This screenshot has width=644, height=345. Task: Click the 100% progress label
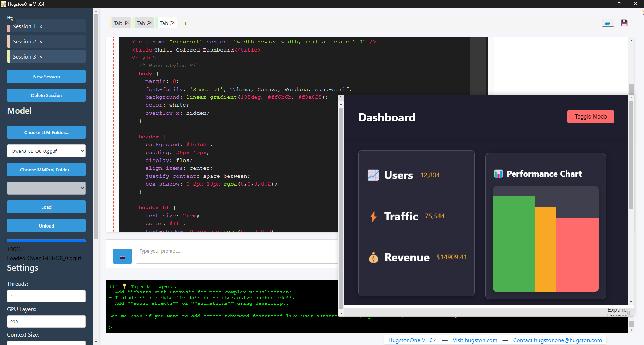(x=14, y=249)
